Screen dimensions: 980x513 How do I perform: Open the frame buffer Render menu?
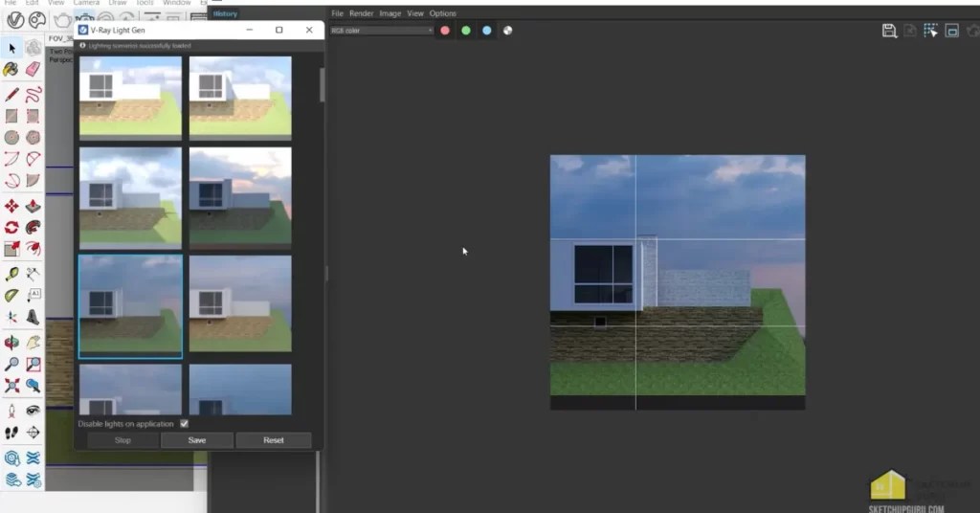click(361, 13)
